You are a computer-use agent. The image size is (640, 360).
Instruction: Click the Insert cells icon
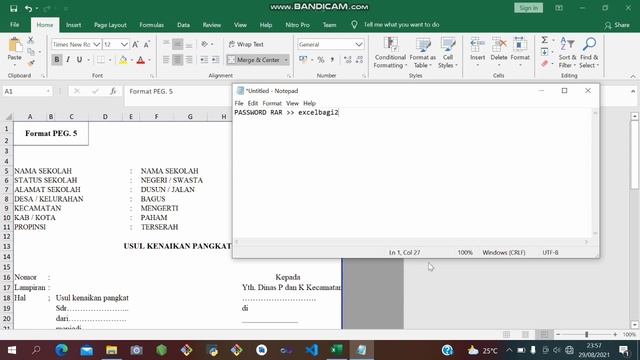477,45
